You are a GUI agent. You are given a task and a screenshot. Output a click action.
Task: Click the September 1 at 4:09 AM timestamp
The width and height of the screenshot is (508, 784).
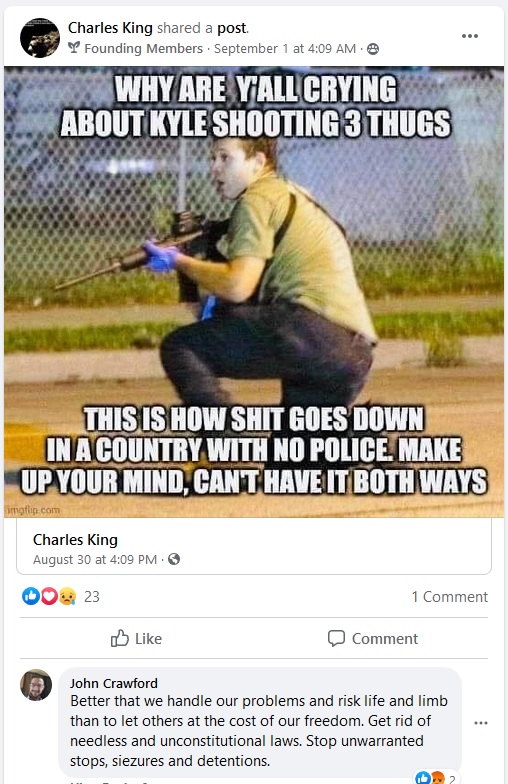tap(285, 48)
